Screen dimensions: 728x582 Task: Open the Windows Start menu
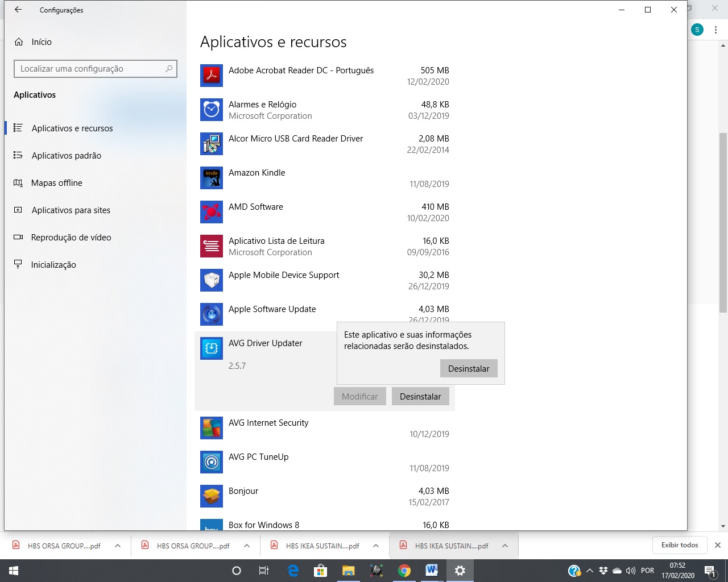14,571
